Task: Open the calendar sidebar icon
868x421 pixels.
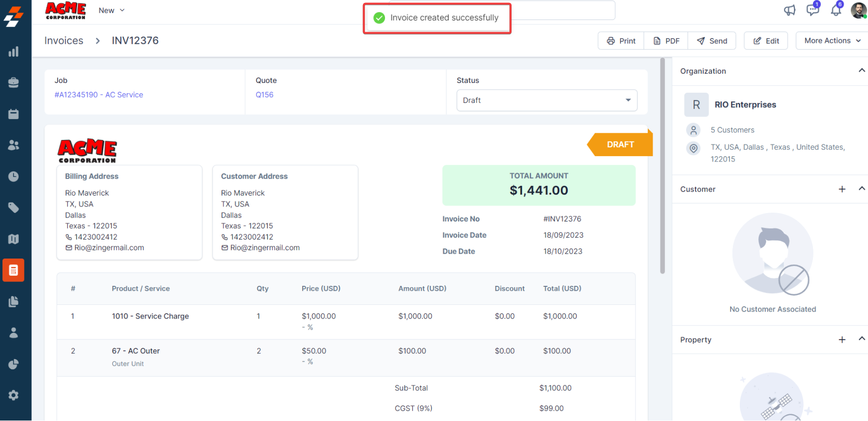Action: [14, 114]
